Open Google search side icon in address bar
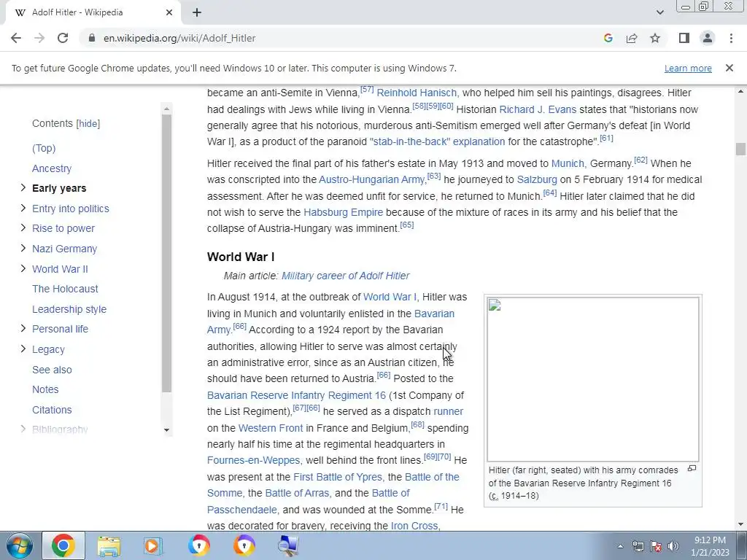The height and width of the screenshot is (560, 747). click(608, 38)
